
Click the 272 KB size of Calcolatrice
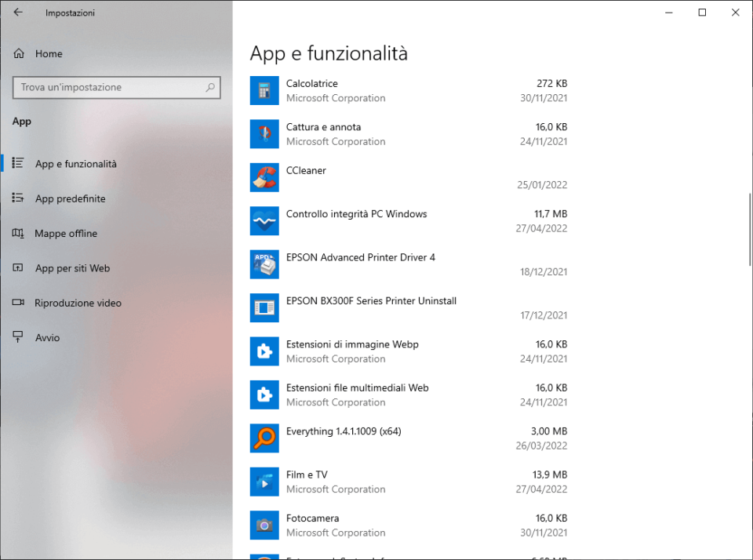tap(551, 84)
